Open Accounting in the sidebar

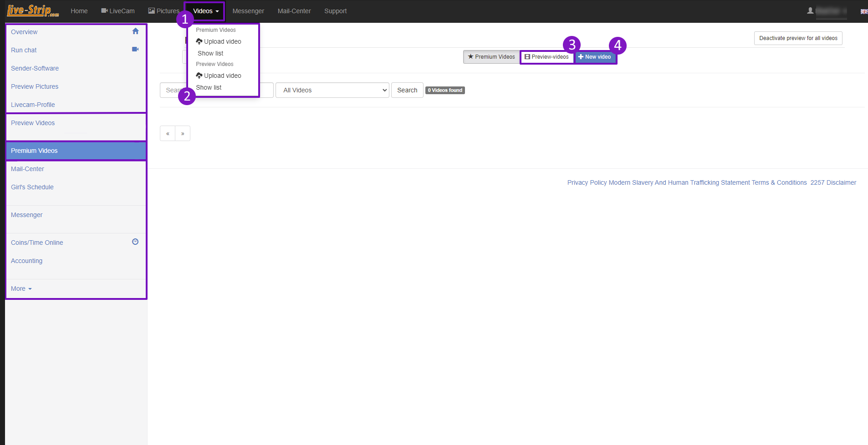[x=27, y=261]
